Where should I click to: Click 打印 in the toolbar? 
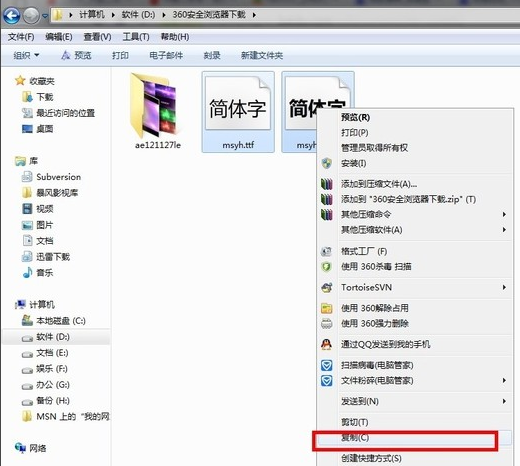pos(120,55)
